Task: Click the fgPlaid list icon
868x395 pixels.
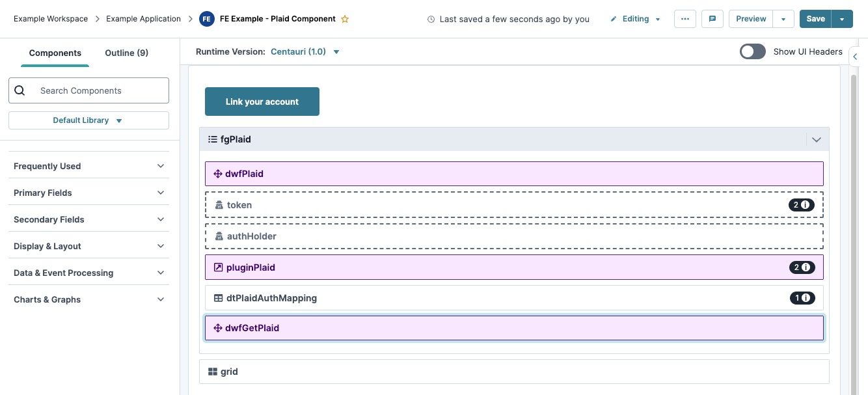Action: 212,139
